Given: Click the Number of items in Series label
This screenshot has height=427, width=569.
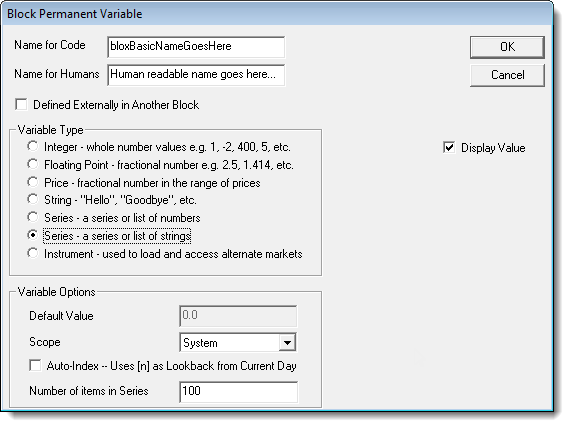Looking at the screenshot, I should 89,391.
